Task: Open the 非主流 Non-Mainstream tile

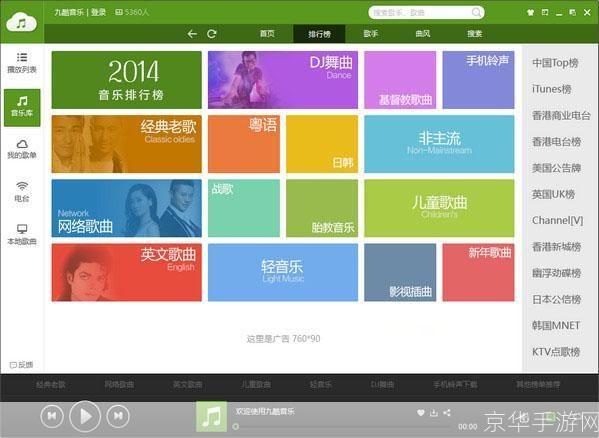Action: [x=439, y=144]
